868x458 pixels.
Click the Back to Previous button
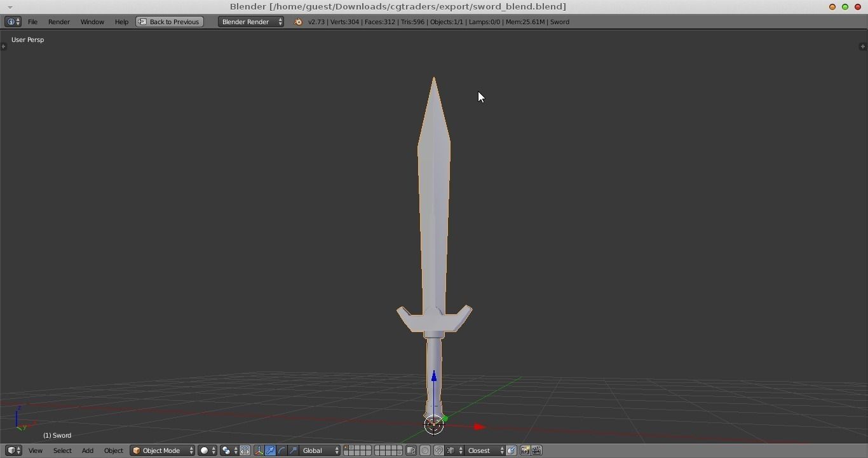tap(170, 22)
